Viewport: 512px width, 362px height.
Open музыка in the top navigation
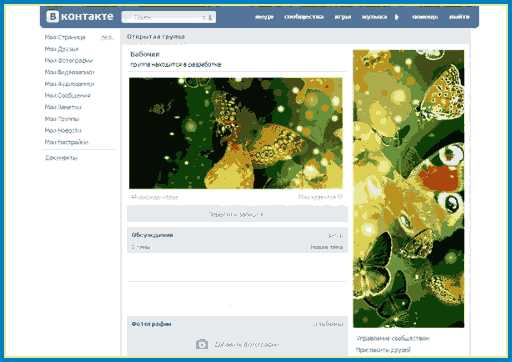tap(374, 17)
